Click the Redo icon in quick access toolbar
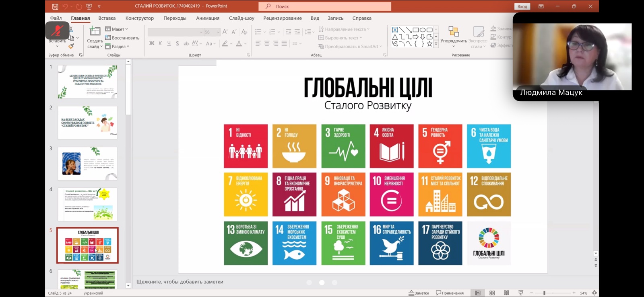The width and height of the screenshot is (644, 297). tap(79, 6)
